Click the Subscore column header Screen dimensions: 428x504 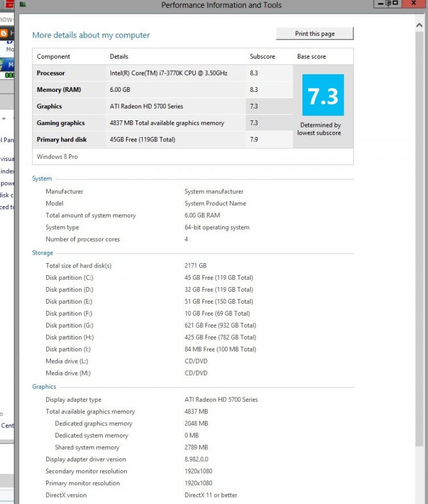263,57
